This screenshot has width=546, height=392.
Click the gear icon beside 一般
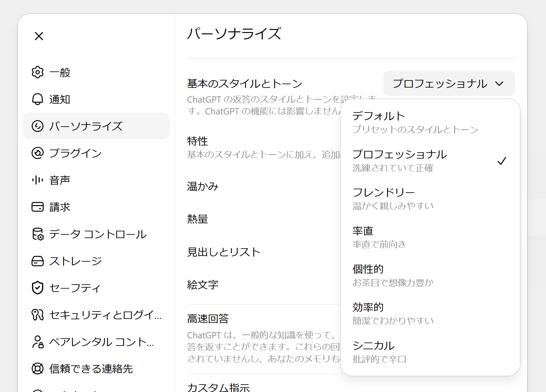click(x=38, y=72)
